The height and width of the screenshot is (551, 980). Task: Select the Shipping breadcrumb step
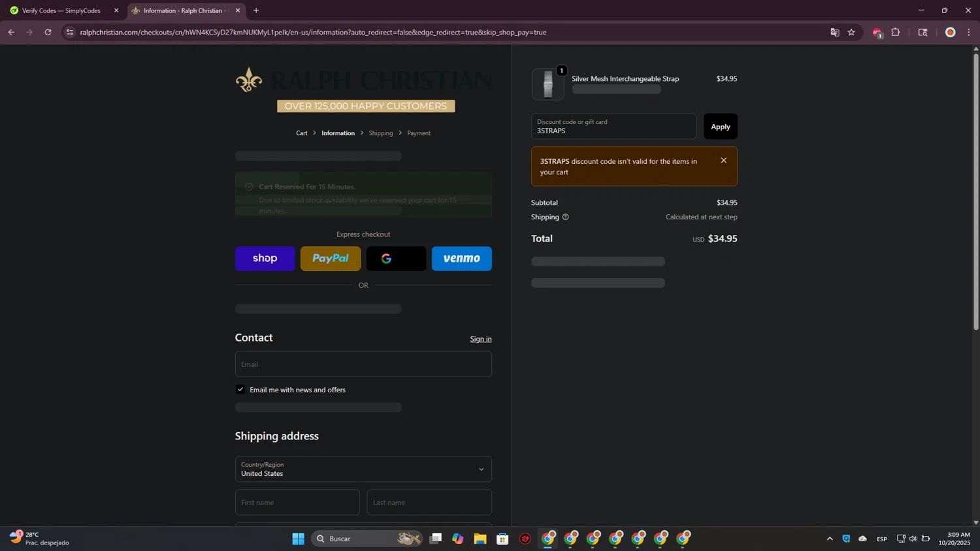381,133
